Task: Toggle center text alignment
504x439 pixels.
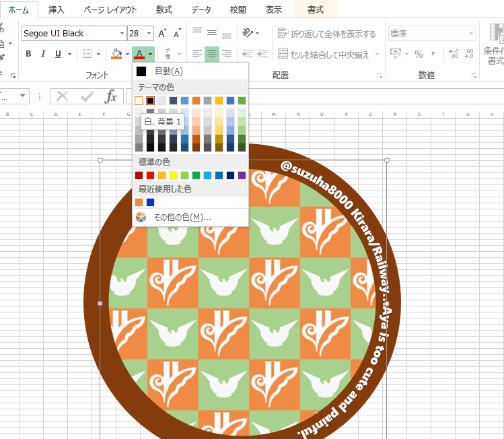Action: [212, 54]
